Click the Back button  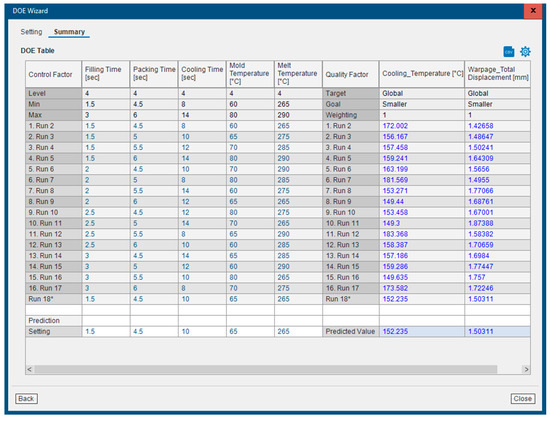coord(26,399)
